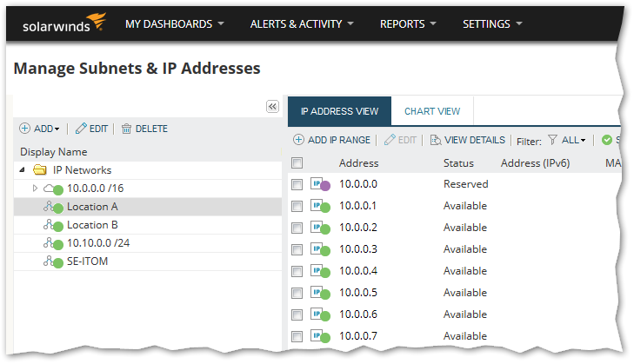Viewport: 634px width, 364px height.
Task: Expand the 10.0.0.0 /16 tree node
Action: [x=35, y=189]
